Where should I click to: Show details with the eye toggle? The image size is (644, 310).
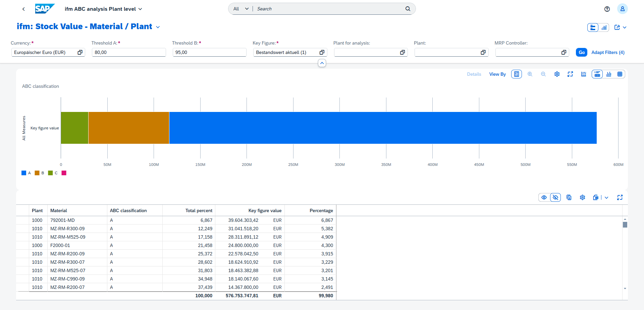coord(544,197)
